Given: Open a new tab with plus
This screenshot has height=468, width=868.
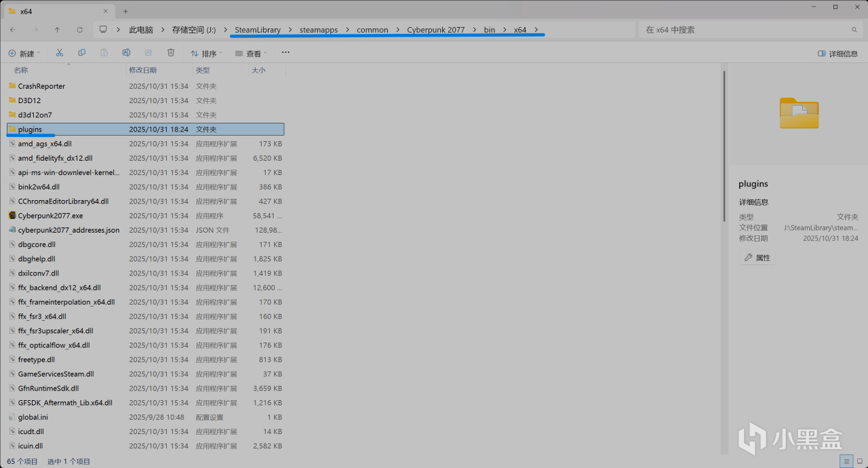Looking at the screenshot, I should click(125, 11).
